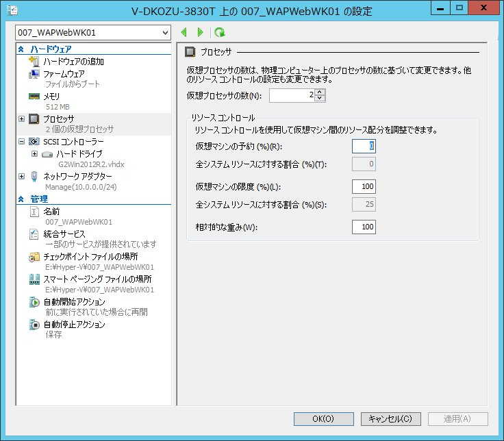Click the スマート ページング ファイルの場所 icon
This screenshot has height=441, width=504.
tap(34, 279)
